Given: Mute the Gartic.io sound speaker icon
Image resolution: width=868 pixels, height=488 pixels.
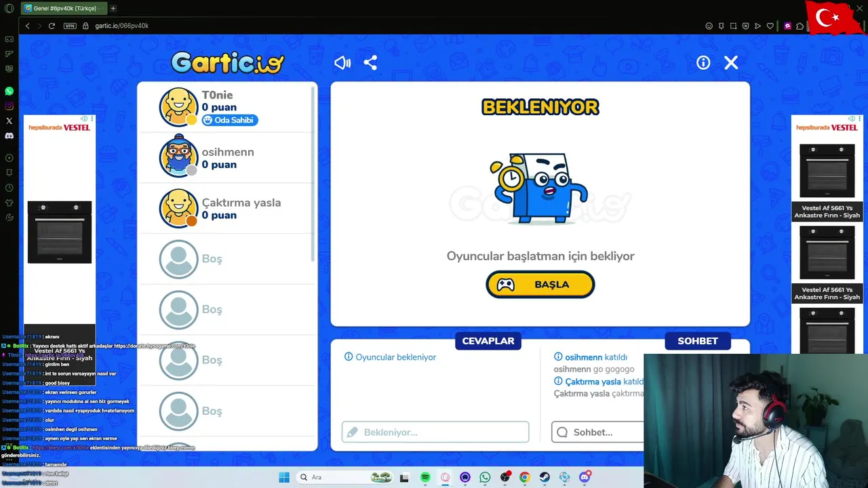Looking at the screenshot, I should click(342, 62).
